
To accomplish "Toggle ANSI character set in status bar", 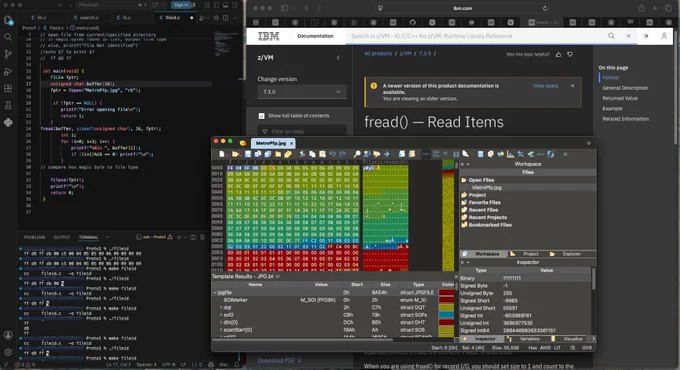I will pyautogui.click(x=545, y=348).
